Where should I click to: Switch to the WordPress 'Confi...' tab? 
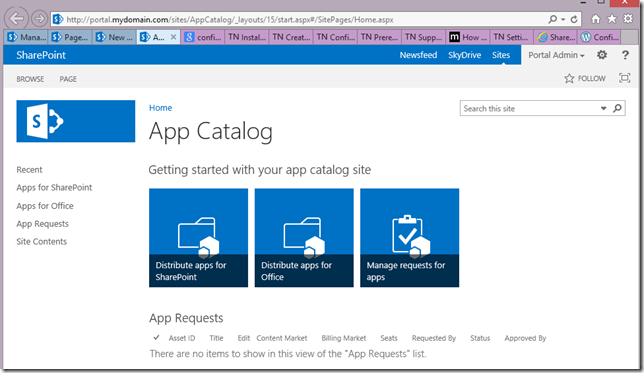[600, 37]
